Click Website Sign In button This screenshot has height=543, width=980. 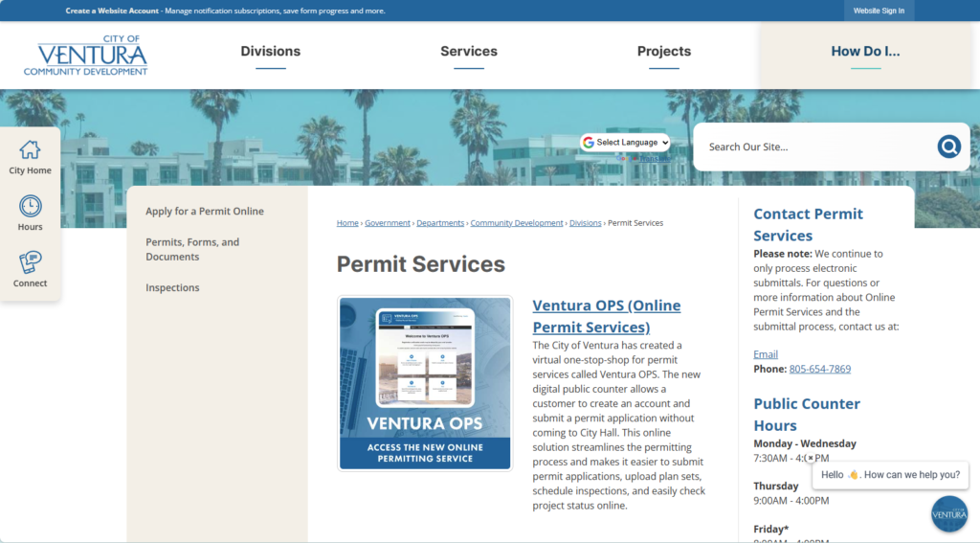point(879,11)
